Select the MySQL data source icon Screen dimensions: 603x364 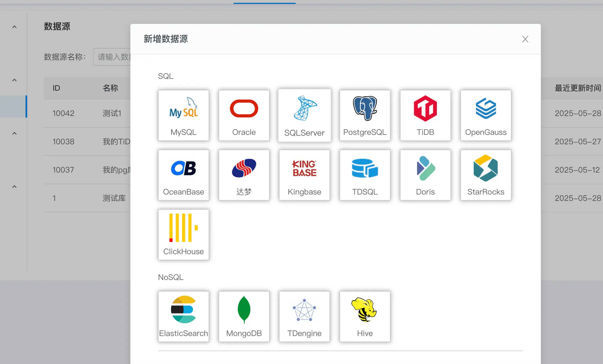pos(183,115)
